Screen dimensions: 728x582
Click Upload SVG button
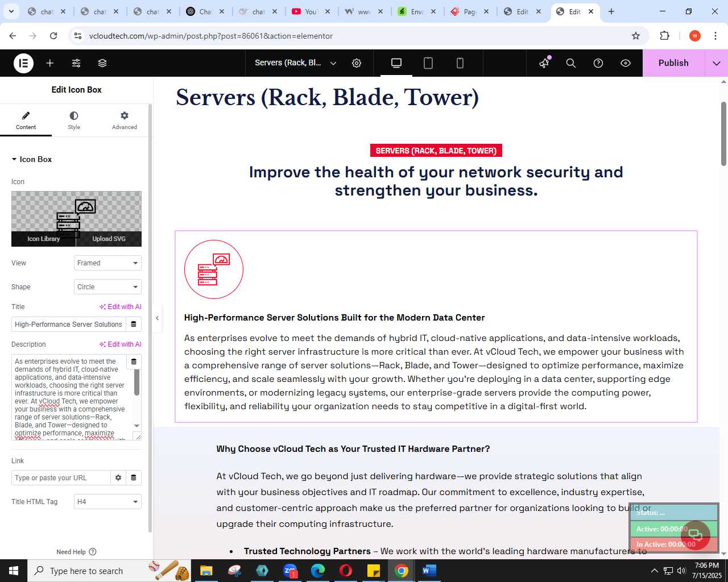click(109, 239)
